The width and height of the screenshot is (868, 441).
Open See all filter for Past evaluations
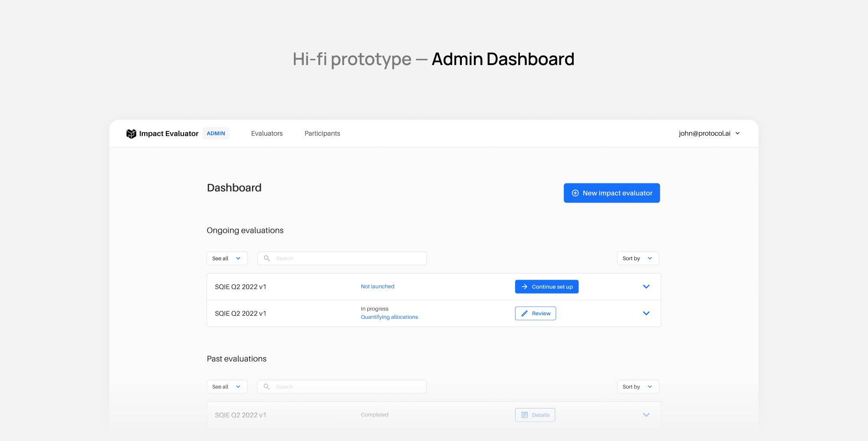click(227, 387)
